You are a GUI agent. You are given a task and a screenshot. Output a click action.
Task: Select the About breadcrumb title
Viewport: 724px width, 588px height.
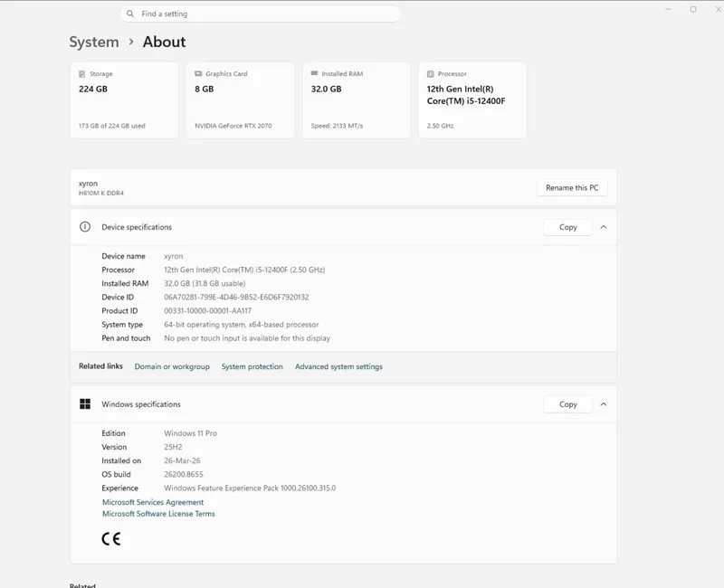click(164, 42)
